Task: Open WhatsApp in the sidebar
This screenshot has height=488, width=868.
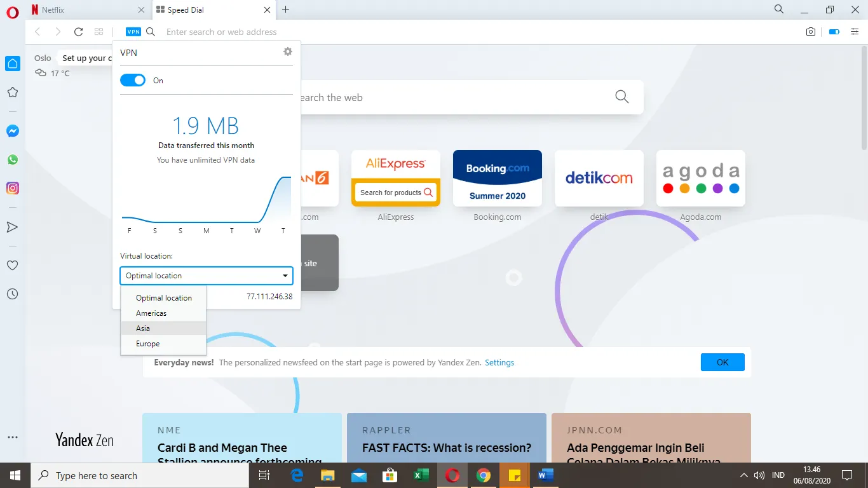Action: [x=13, y=159]
